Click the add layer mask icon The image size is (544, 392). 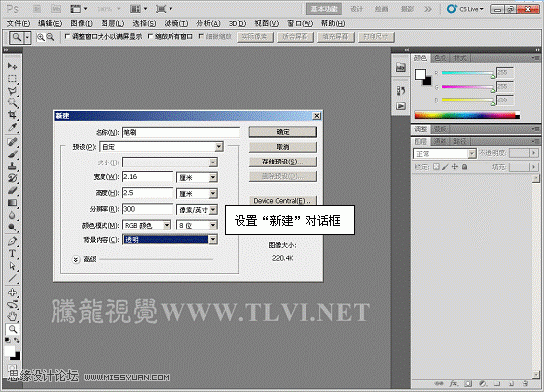(468, 384)
